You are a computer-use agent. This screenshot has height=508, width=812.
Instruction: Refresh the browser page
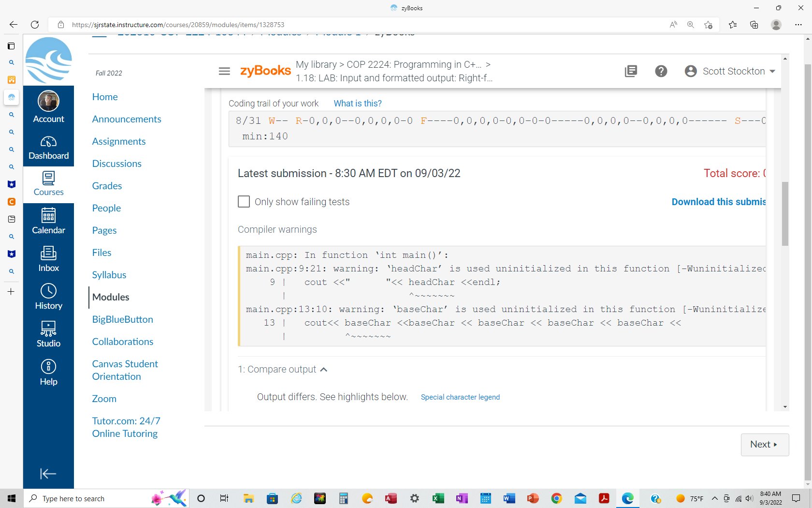[35, 25]
